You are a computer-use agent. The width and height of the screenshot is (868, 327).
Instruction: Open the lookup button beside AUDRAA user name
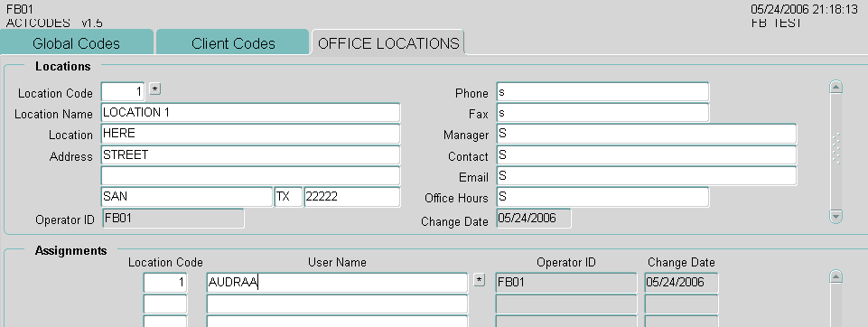[x=480, y=281]
